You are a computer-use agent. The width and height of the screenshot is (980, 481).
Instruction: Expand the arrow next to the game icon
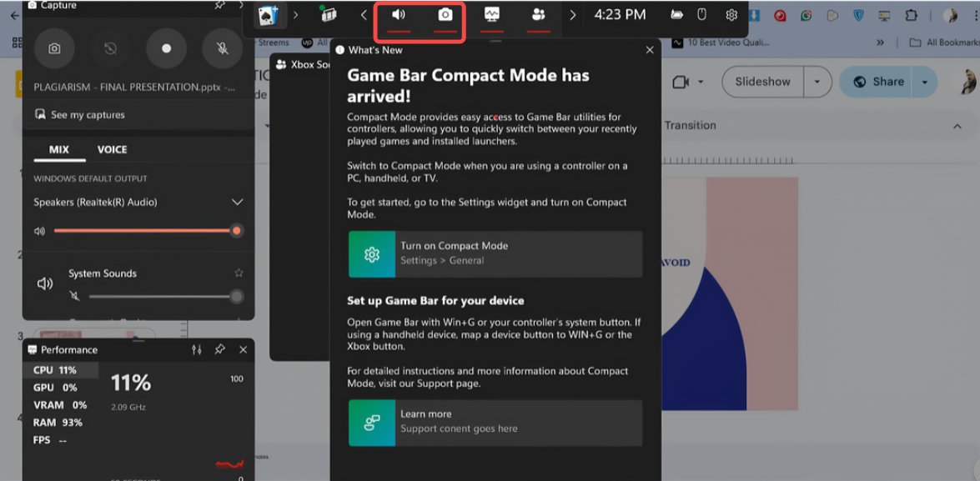click(296, 15)
